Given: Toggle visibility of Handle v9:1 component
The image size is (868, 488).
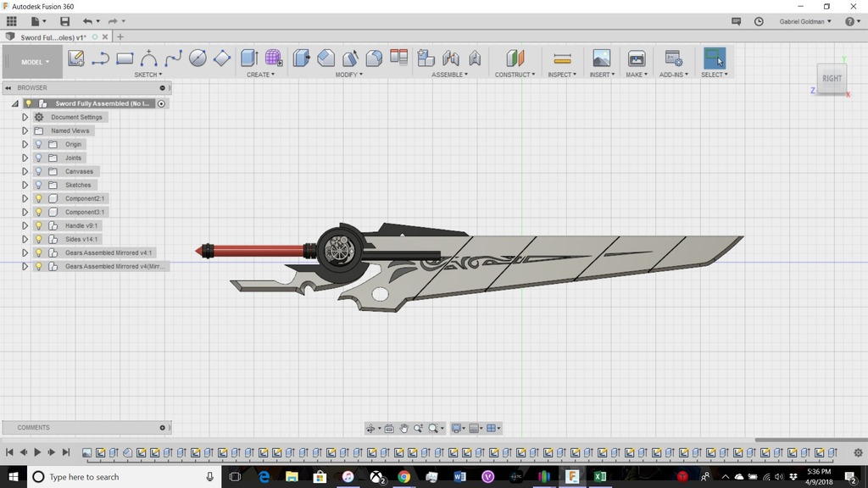Looking at the screenshot, I should tap(38, 225).
